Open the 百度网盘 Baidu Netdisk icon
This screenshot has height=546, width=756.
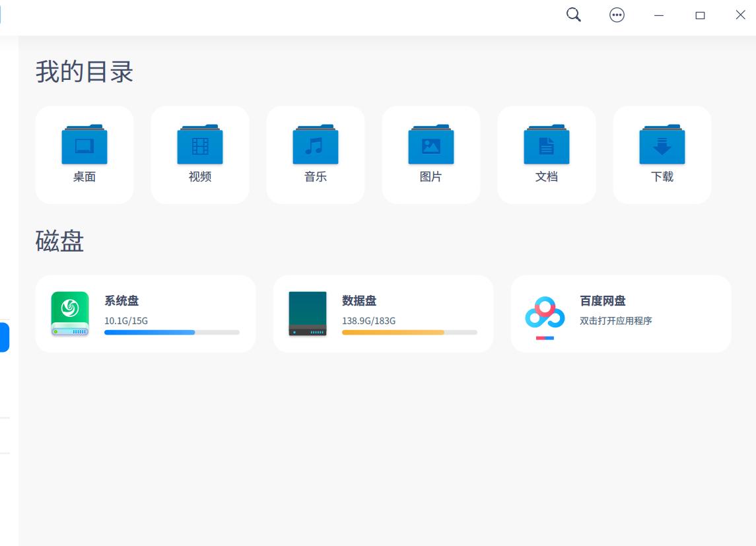pos(545,314)
